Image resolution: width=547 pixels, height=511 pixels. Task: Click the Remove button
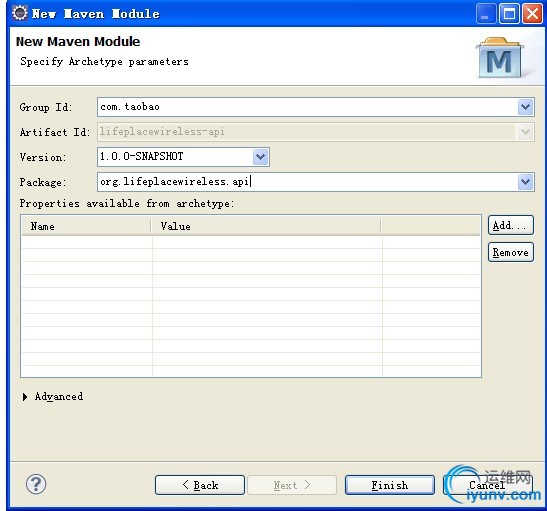coord(511,252)
